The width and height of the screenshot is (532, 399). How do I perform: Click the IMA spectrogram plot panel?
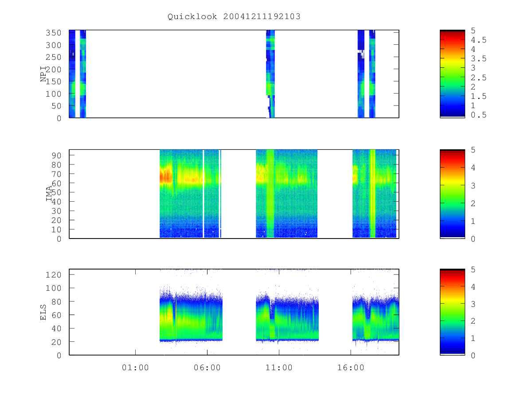tap(234, 194)
